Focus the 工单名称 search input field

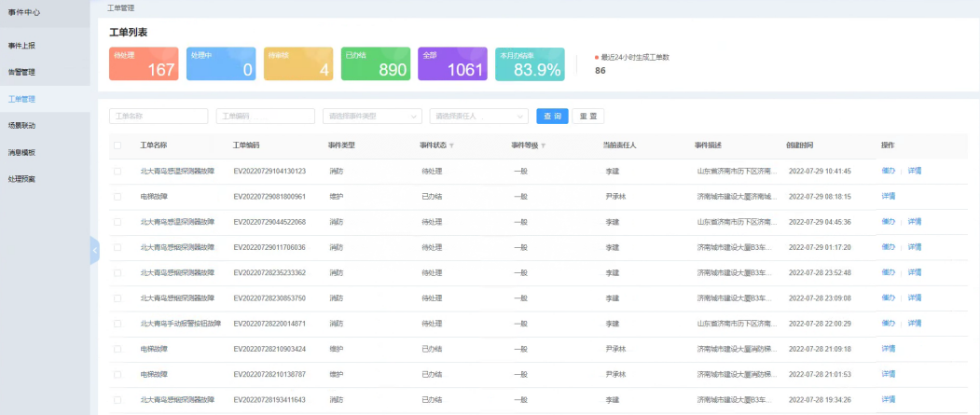(x=159, y=117)
